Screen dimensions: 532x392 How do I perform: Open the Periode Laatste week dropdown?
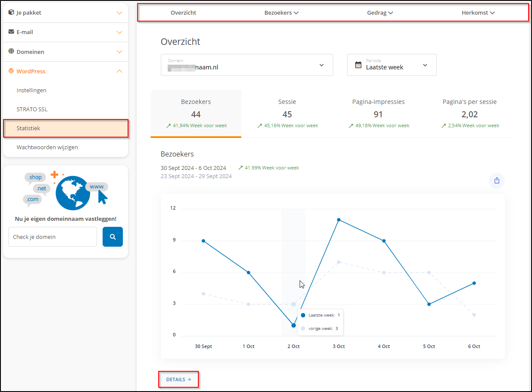[x=391, y=65]
